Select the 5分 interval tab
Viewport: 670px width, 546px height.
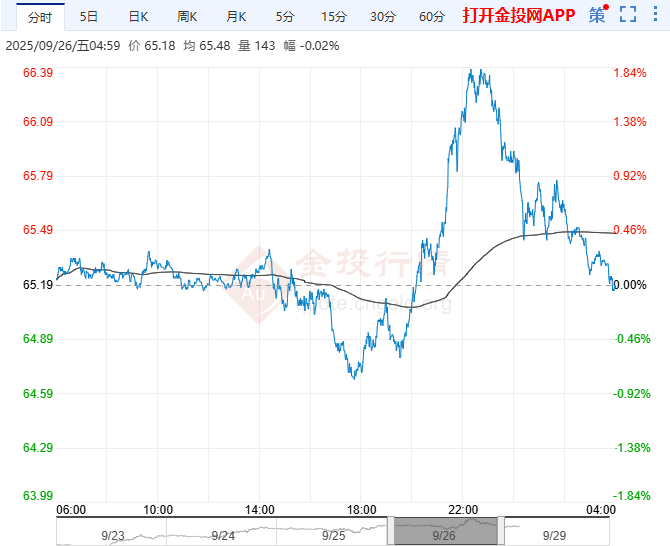pyautogui.click(x=285, y=17)
